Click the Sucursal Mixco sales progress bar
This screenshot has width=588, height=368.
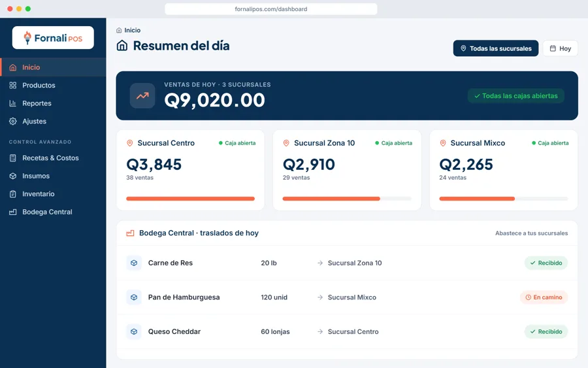(x=504, y=199)
